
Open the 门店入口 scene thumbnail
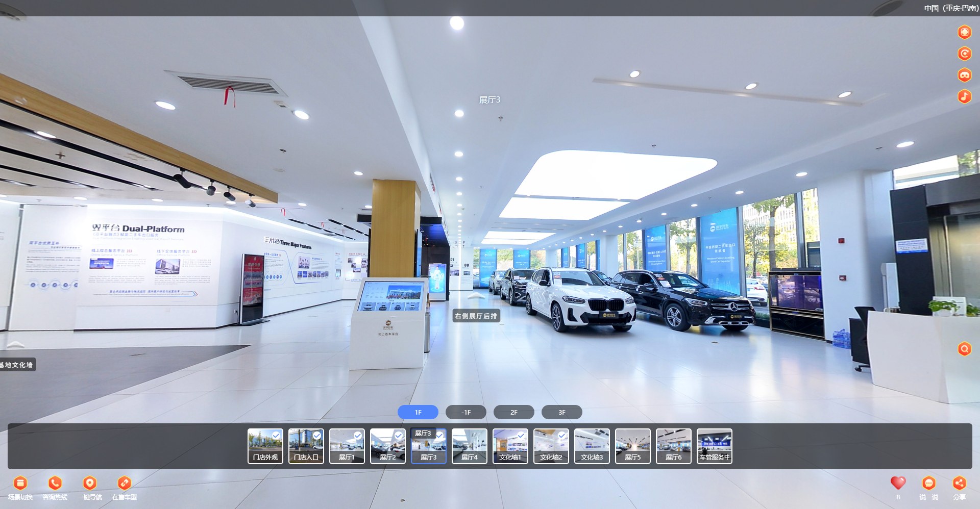point(306,446)
